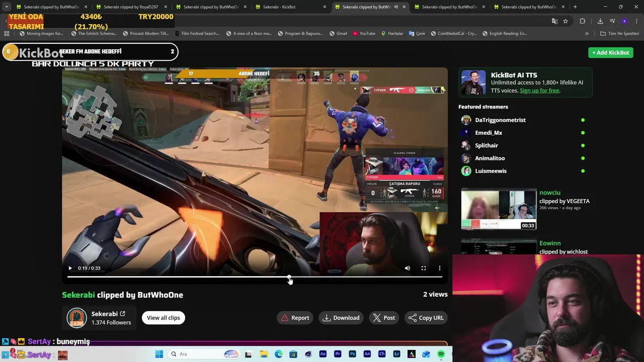
Task: Mute the video player volume
Action: coord(407,268)
